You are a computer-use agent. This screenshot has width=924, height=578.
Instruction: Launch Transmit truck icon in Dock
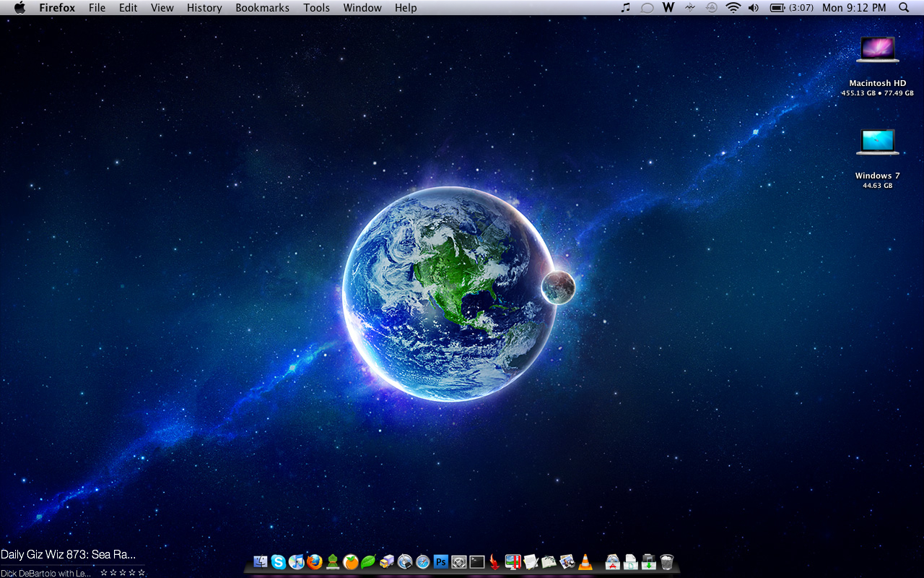387,561
